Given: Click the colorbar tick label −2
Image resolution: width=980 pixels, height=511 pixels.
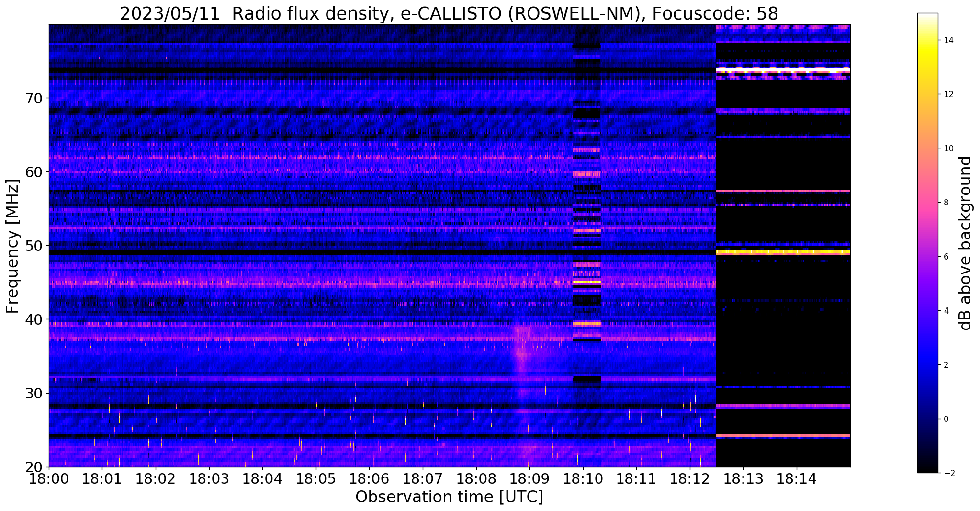Looking at the screenshot, I should (948, 473).
